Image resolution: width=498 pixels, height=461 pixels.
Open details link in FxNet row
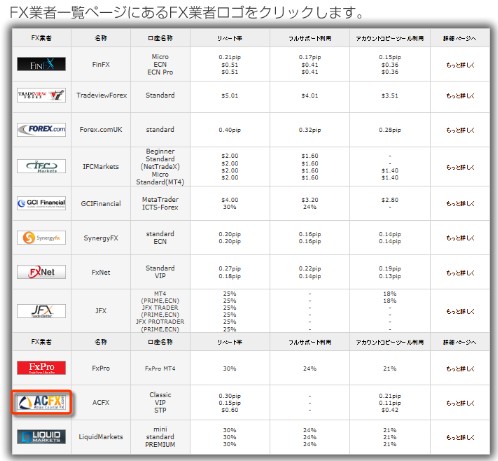460,273
